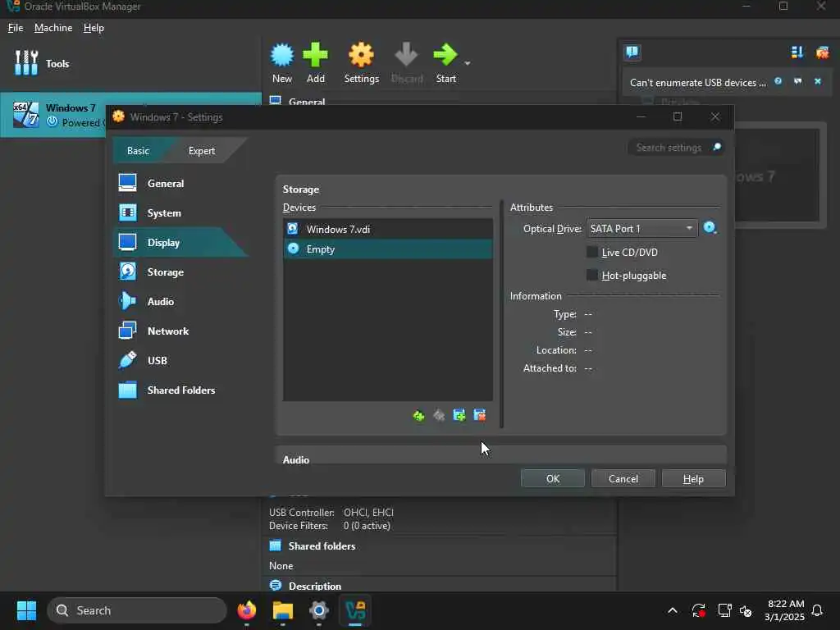Open the Help menu
840x630 pixels.
(94, 28)
